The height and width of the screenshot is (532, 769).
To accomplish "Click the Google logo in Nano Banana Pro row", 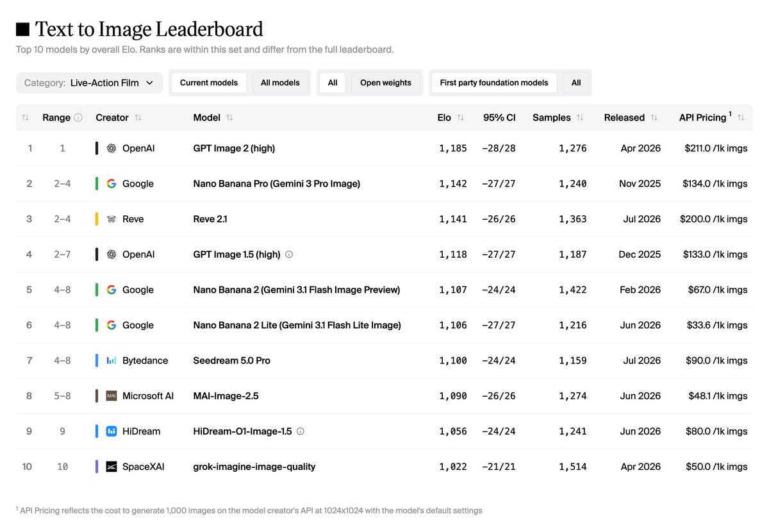I will tap(112, 183).
